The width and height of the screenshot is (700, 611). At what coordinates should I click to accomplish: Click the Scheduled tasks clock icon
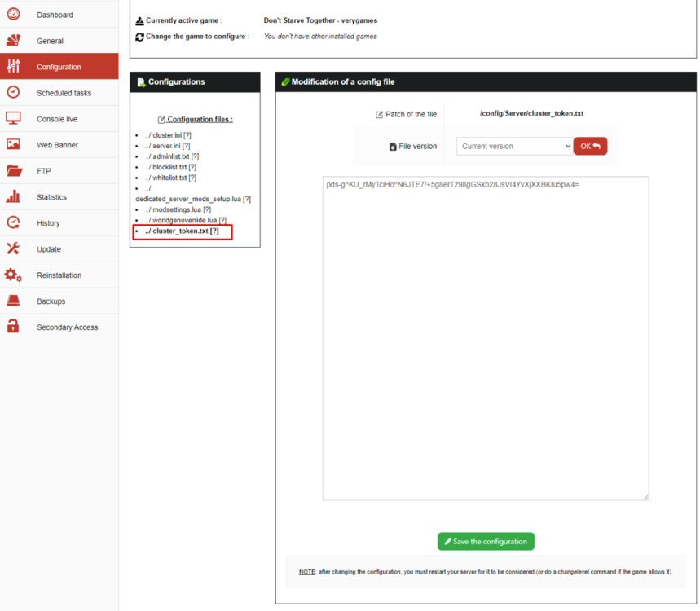tap(13, 93)
